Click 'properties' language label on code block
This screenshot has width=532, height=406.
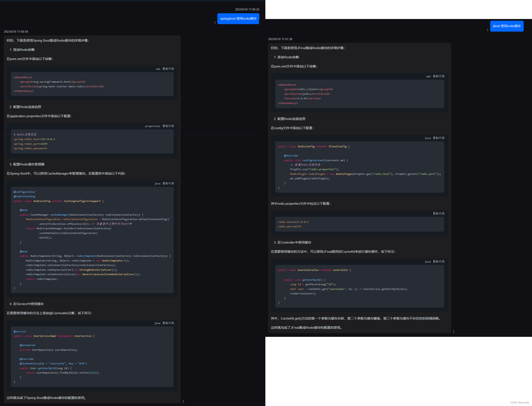pyautogui.click(x=153, y=126)
